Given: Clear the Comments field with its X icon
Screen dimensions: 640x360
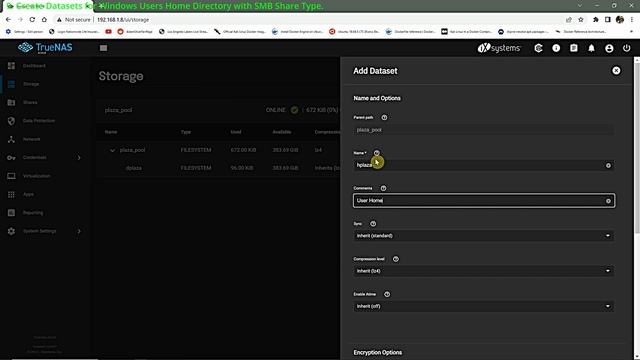Looking at the screenshot, I should click(x=608, y=201).
